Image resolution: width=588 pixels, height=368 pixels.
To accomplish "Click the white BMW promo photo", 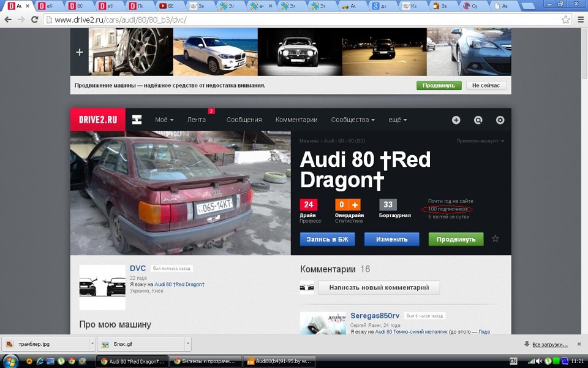I will click(x=216, y=52).
